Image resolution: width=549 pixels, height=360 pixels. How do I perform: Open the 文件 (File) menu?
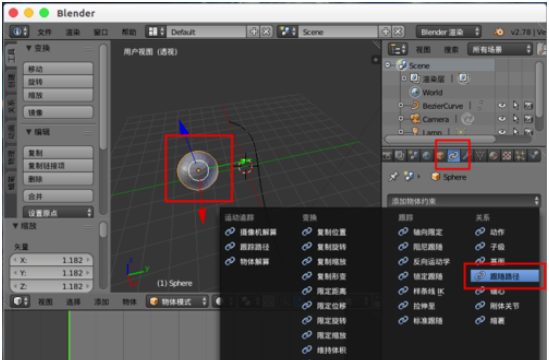(44, 32)
